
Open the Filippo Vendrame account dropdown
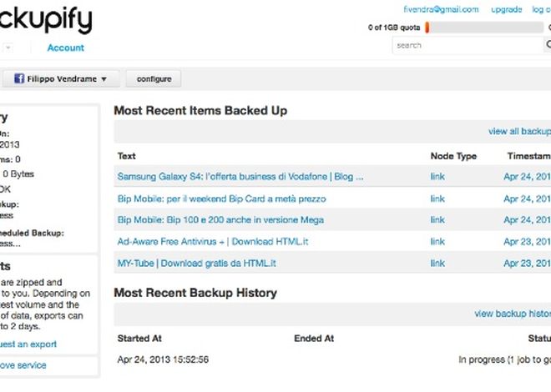[x=61, y=78]
